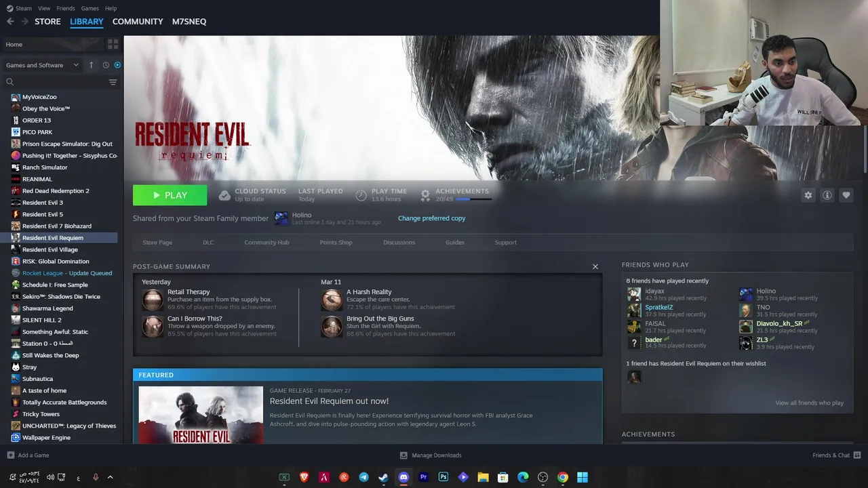Click the wishlist friend avatar

coord(634,377)
